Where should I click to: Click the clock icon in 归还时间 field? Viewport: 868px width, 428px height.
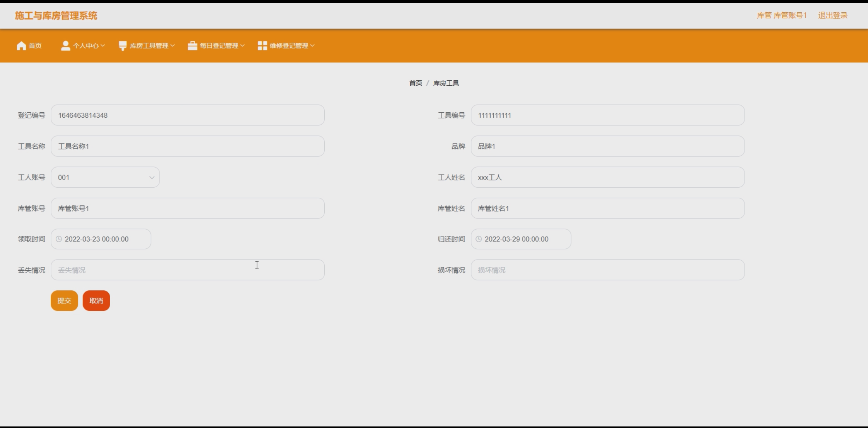(x=479, y=239)
